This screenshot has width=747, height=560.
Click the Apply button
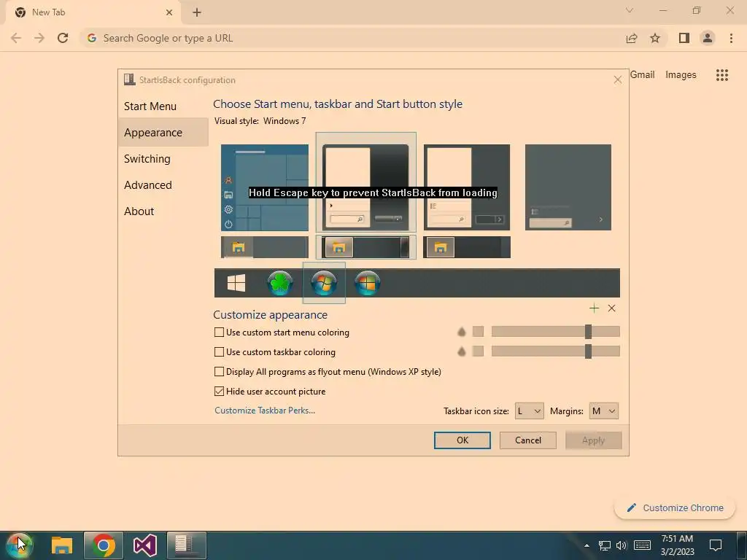593,440
